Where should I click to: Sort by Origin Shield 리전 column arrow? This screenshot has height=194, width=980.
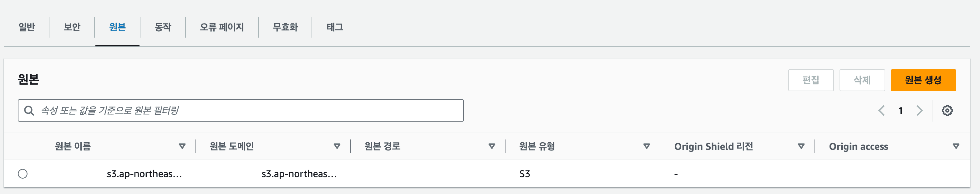click(x=801, y=146)
